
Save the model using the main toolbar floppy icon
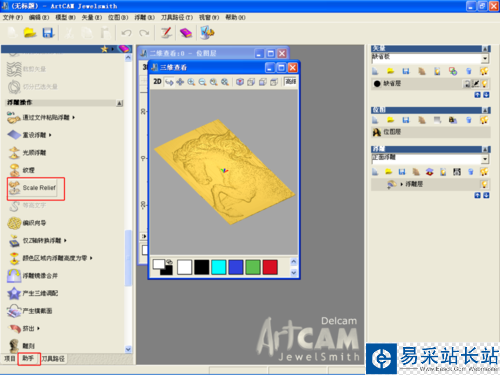tap(48, 33)
